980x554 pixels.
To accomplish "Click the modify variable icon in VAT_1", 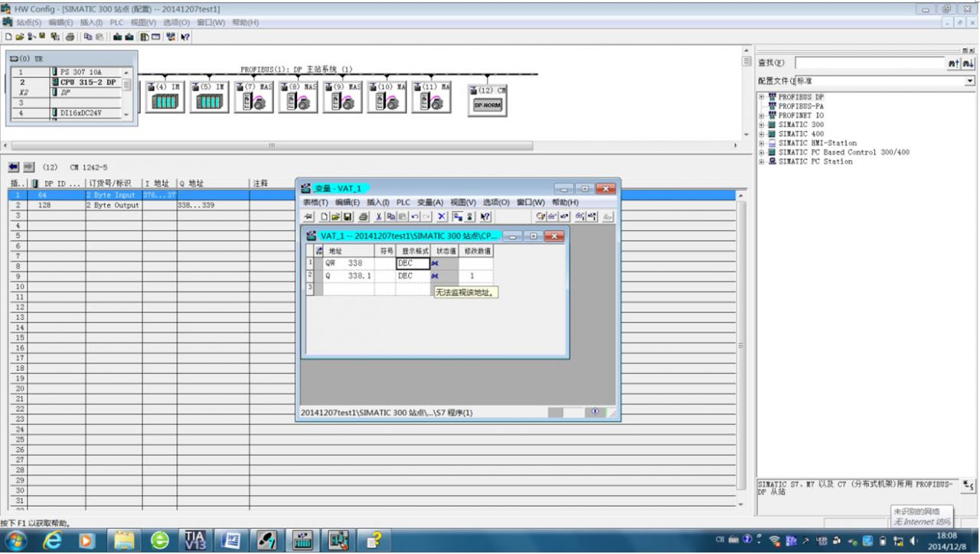I will coord(564,217).
